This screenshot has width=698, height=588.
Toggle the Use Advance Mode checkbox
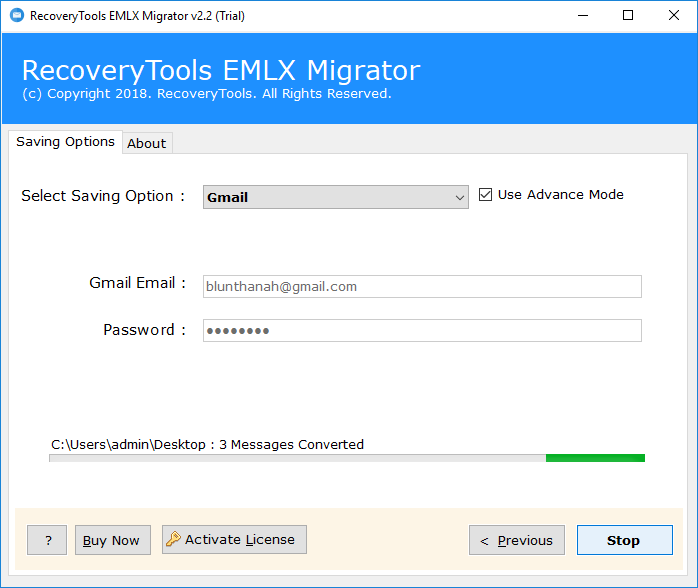[485, 195]
